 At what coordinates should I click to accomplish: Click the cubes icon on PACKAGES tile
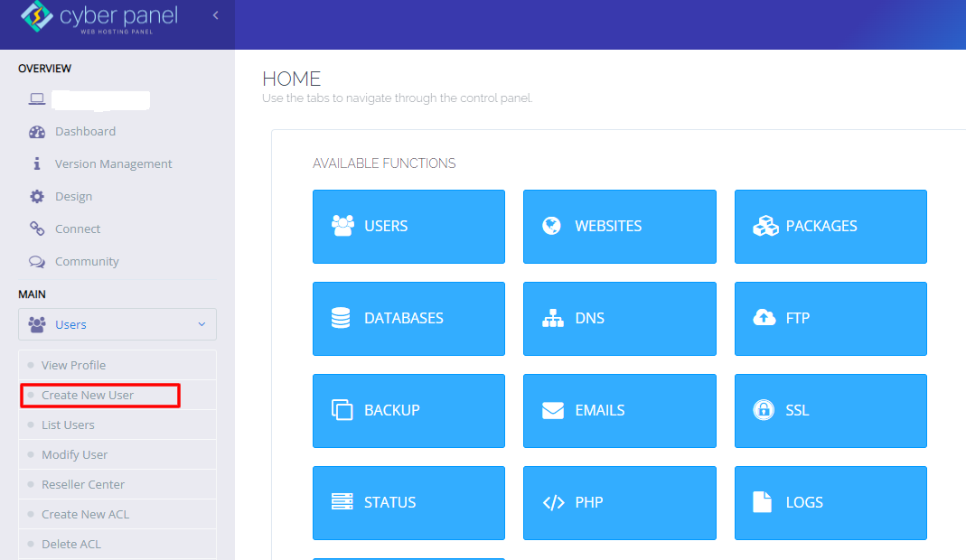tap(765, 226)
